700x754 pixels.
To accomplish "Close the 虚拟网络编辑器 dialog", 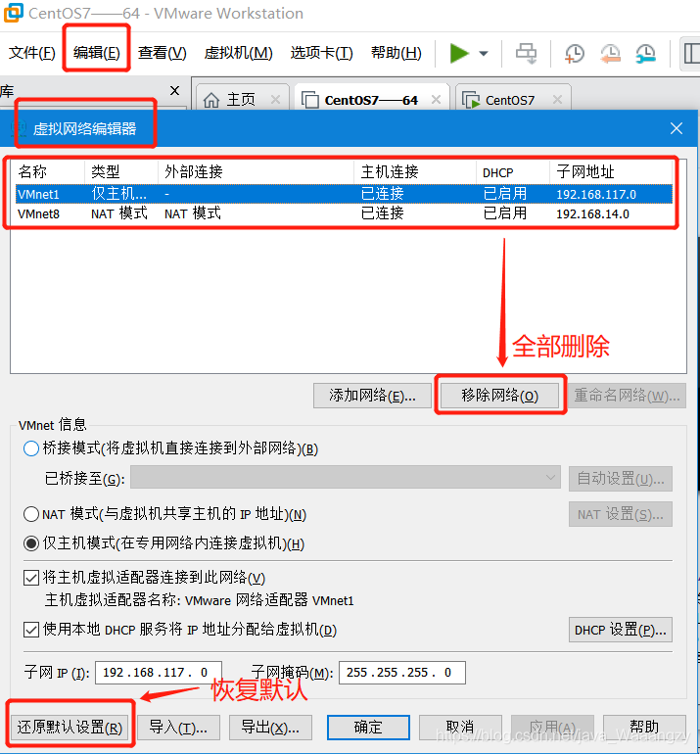I will tap(677, 128).
